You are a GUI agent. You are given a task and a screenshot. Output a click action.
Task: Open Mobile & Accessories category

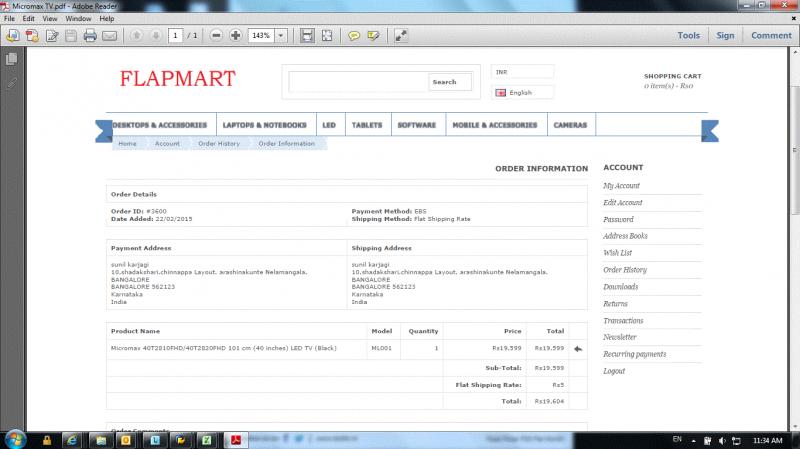495,125
